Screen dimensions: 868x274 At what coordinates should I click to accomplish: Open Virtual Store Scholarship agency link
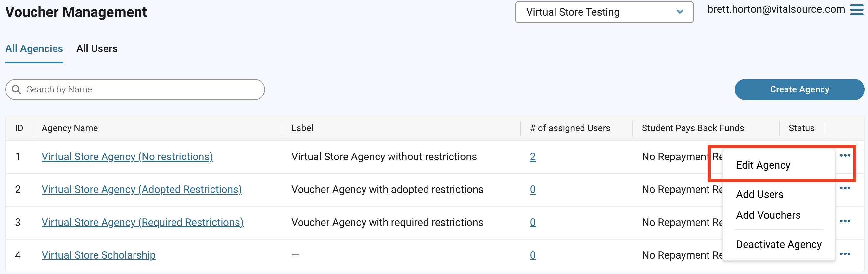click(x=98, y=255)
